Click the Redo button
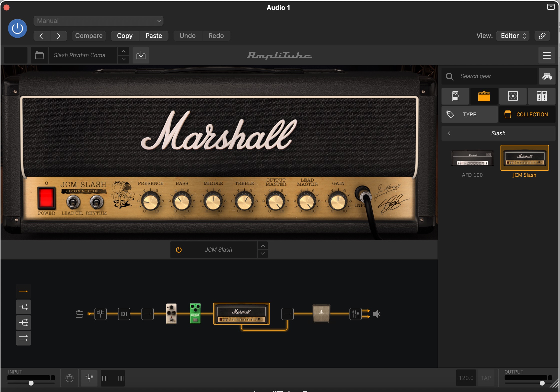This screenshot has height=392, width=560. [x=216, y=36]
